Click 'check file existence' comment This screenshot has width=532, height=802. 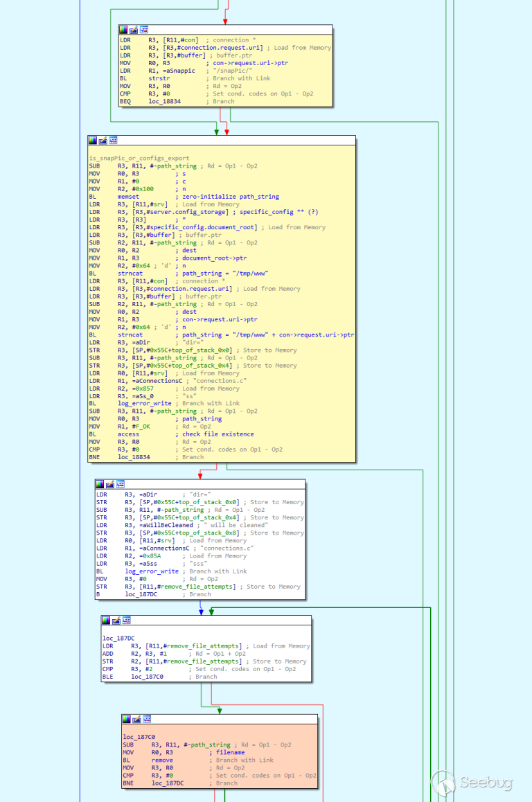218,434
